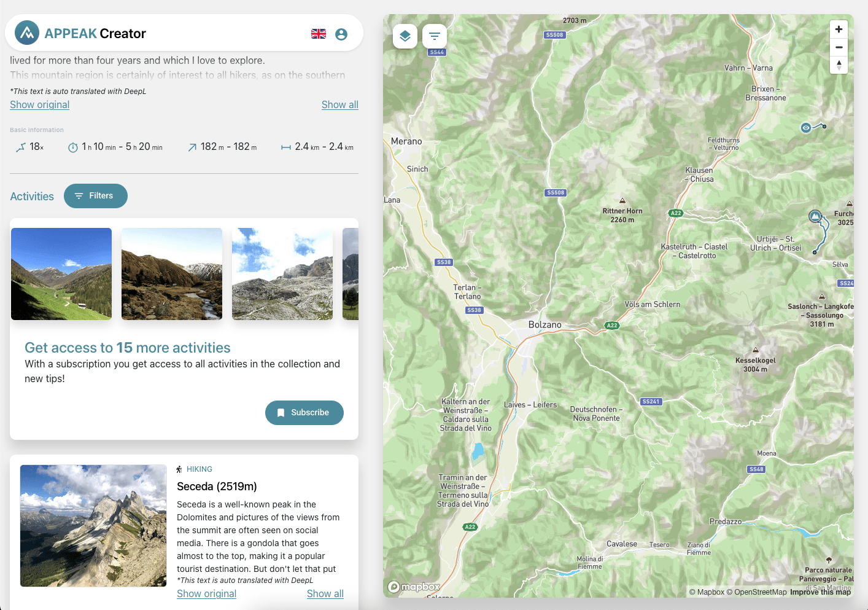This screenshot has width=868, height=610.
Task: Select the route marker near Ortisei
Action: [815, 216]
